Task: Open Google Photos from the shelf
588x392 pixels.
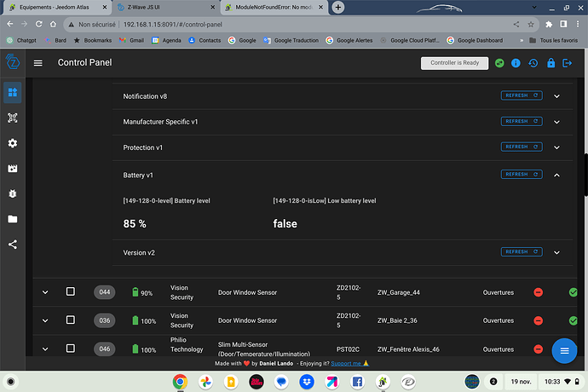Action: tap(205, 382)
